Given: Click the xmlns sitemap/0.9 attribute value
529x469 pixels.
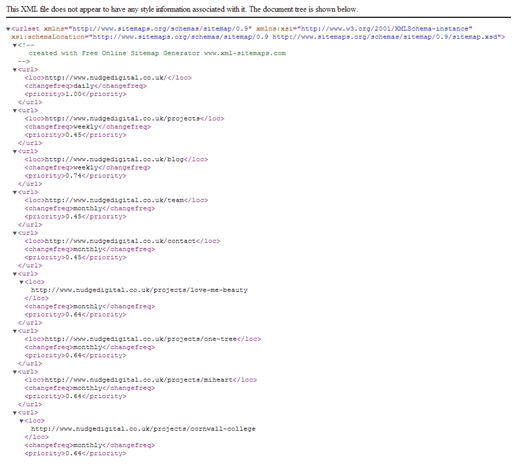Looking at the screenshot, I should pyautogui.click(x=160, y=29).
